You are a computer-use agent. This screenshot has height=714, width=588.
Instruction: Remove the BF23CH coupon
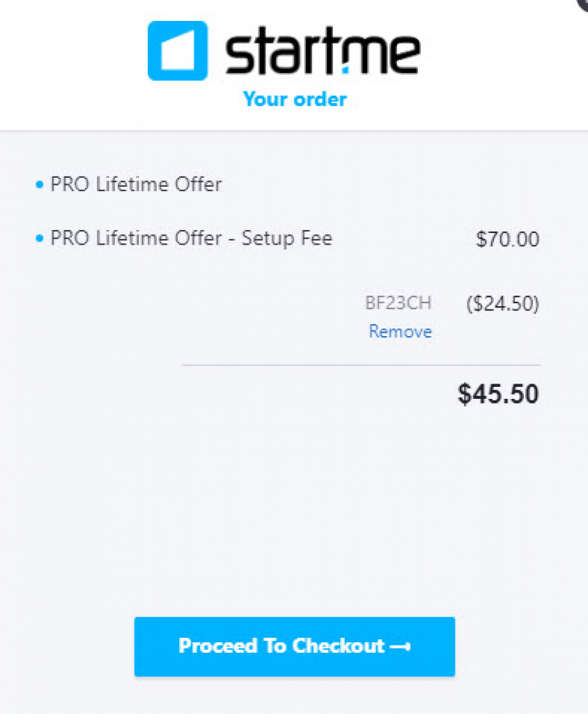400,331
